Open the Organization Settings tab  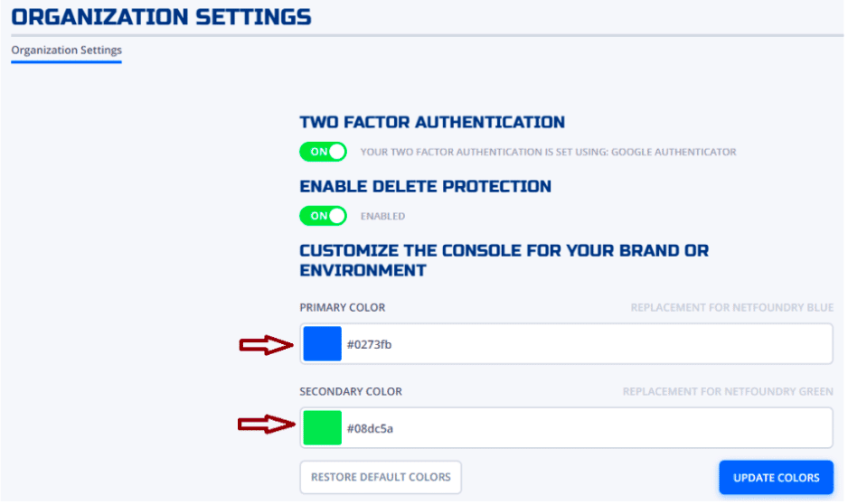click(66, 51)
